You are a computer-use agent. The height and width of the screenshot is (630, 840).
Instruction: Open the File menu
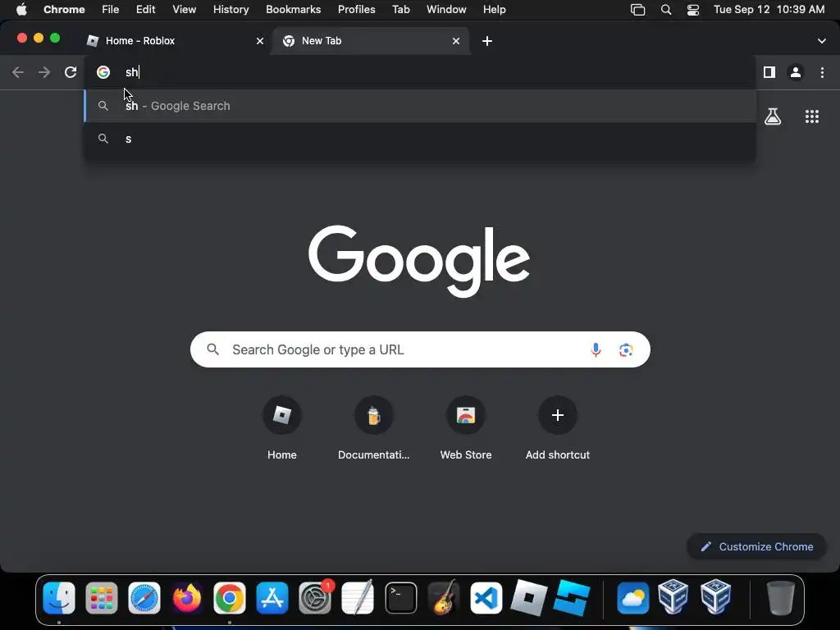pyautogui.click(x=111, y=10)
